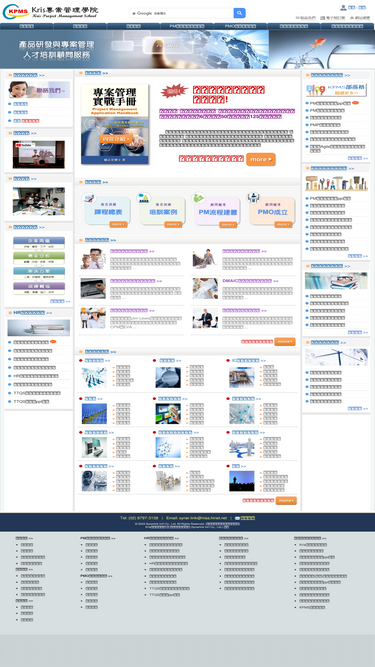Open the empty meeting room industry thumbnail
This screenshot has width=375, height=667.
168,481
